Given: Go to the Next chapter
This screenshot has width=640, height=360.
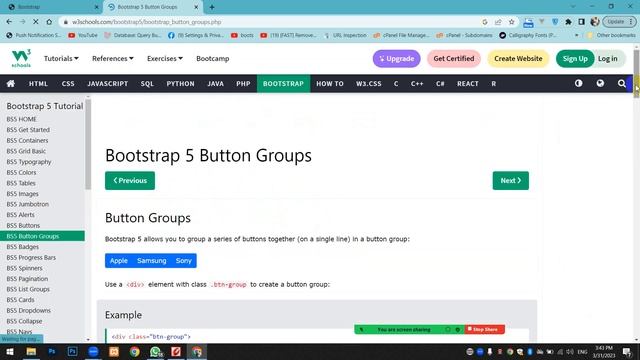Looking at the screenshot, I should [511, 180].
